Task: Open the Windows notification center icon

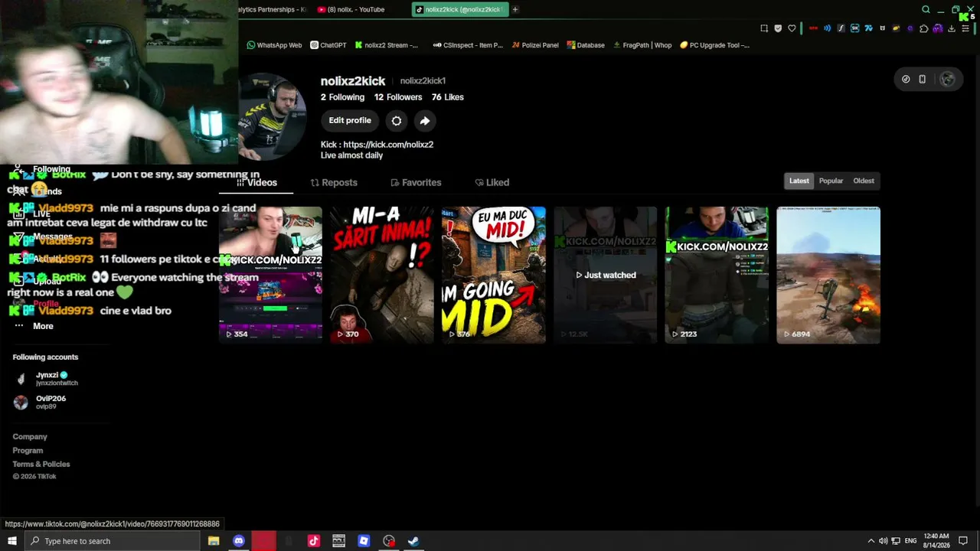Action: coord(963,541)
